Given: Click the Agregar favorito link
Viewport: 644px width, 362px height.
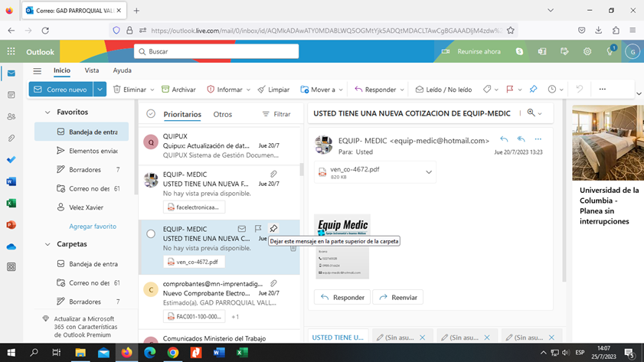Looking at the screenshot, I should coord(93,227).
